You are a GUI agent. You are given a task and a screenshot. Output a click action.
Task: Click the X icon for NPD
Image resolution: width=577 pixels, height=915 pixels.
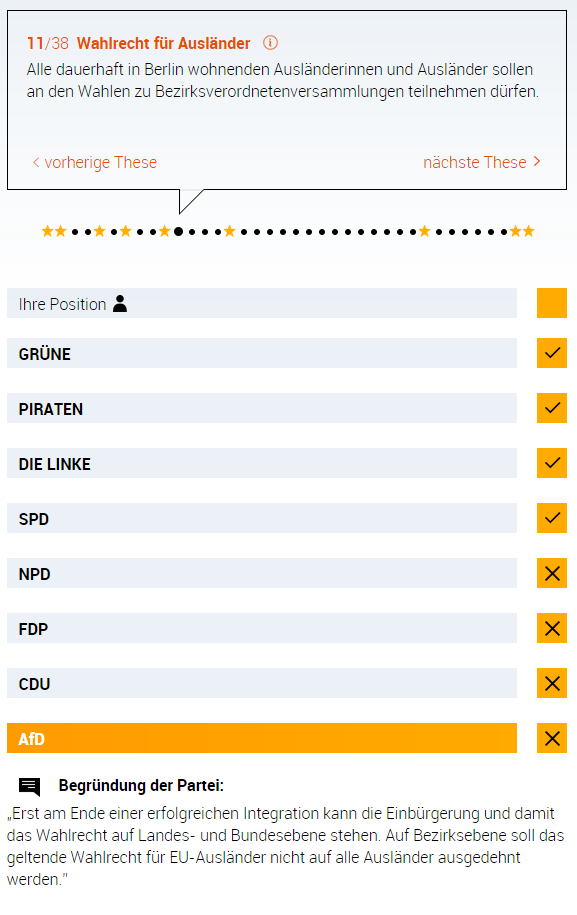(x=552, y=573)
